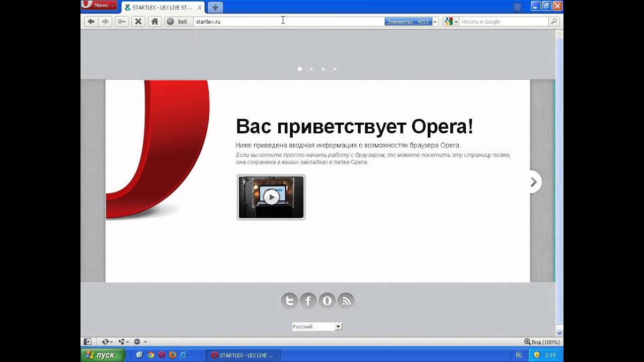Open the Opera Unite status menu
Image resolution: width=644 pixels, height=362 pixels.
[123, 342]
